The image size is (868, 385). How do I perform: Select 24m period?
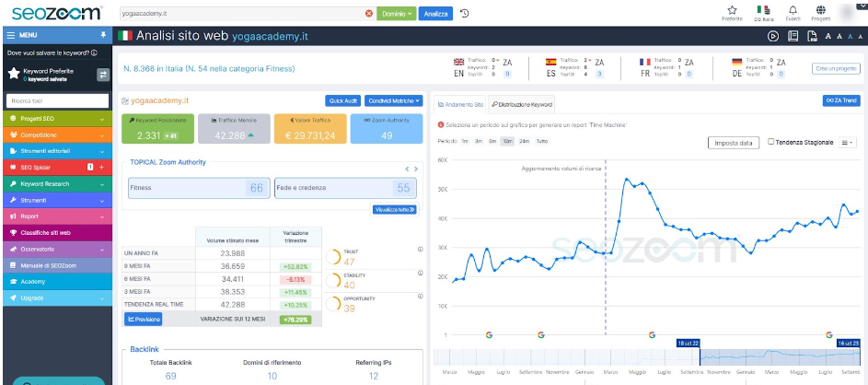[x=524, y=141]
